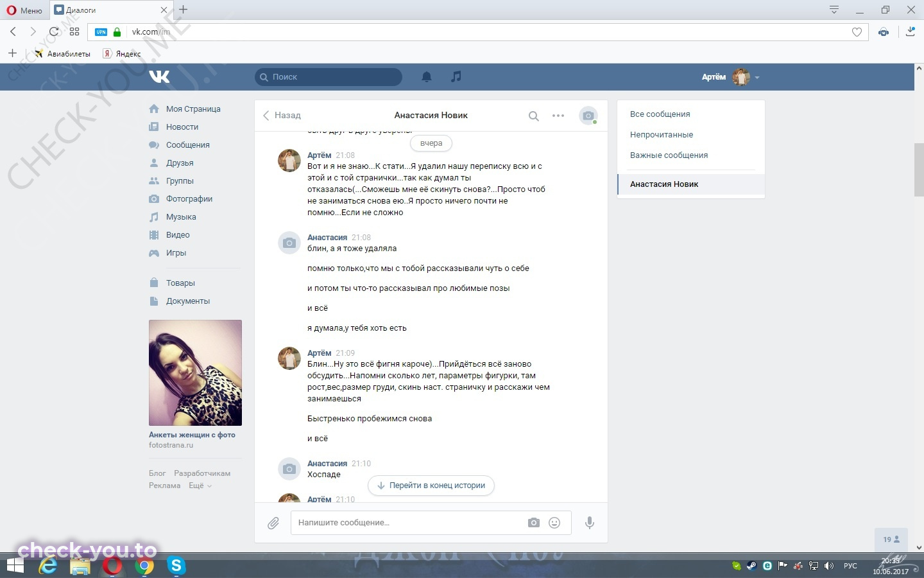
Task: Open VK notifications bell
Action: pos(427,77)
